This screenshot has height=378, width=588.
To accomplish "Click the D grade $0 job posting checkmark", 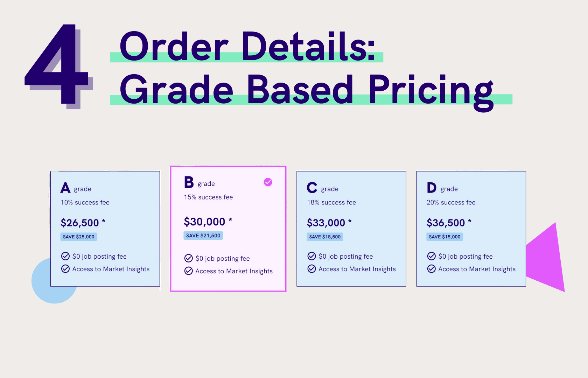I will pos(432,256).
